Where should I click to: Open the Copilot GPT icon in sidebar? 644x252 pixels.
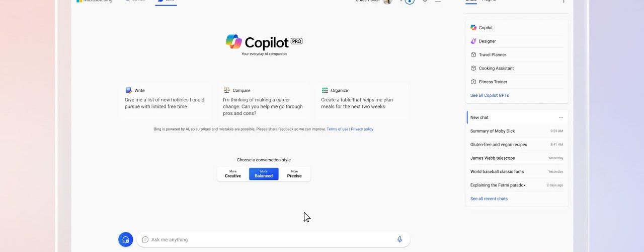click(473, 28)
